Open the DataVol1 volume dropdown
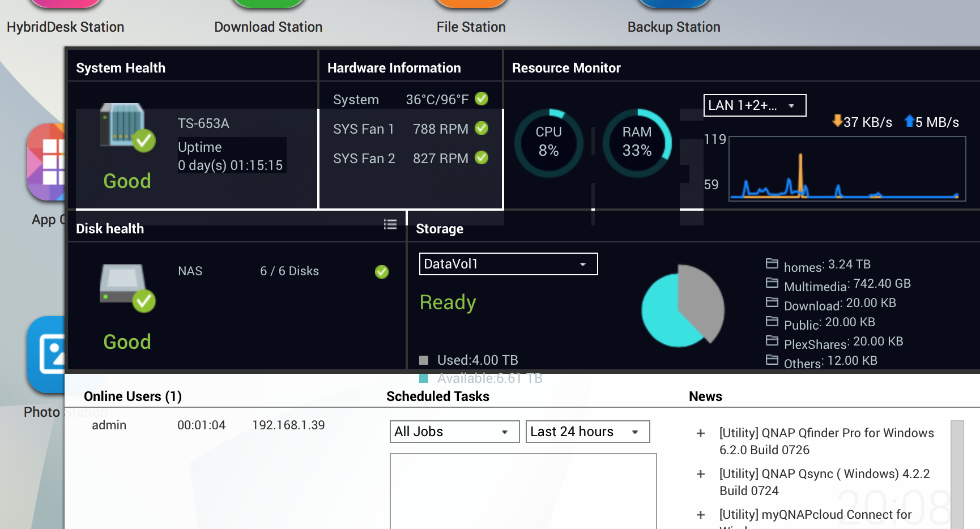Image resolution: width=980 pixels, height=529 pixels. pos(508,264)
